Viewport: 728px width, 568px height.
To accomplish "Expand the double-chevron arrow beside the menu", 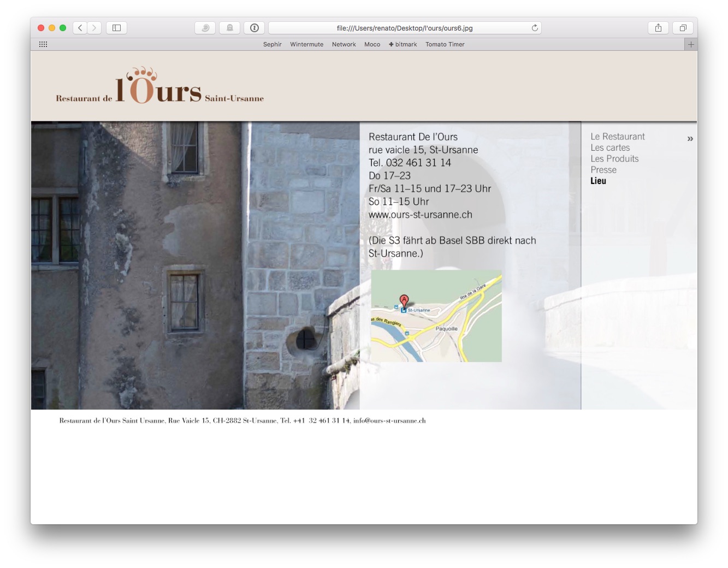I will point(690,139).
